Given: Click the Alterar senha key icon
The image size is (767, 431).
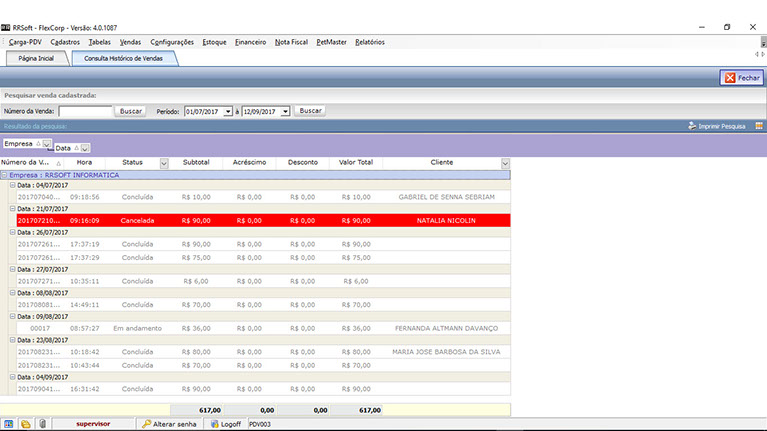Looking at the screenshot, I should pyautogui.click(x=147, y=424).
